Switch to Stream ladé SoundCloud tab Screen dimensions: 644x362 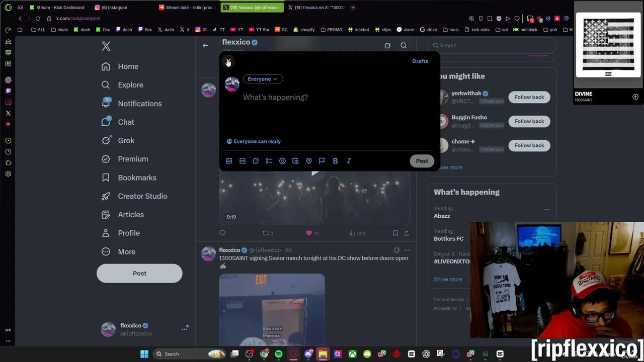187,8
